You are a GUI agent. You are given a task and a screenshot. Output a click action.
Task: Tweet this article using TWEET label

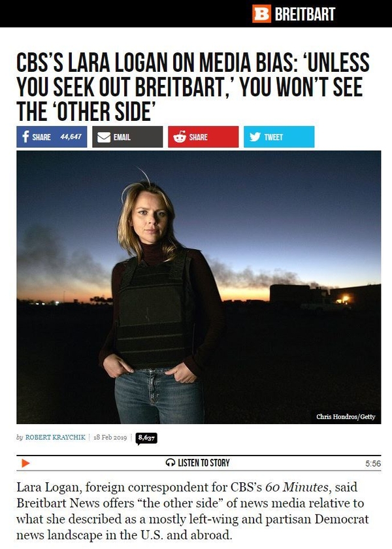[273, 137]
